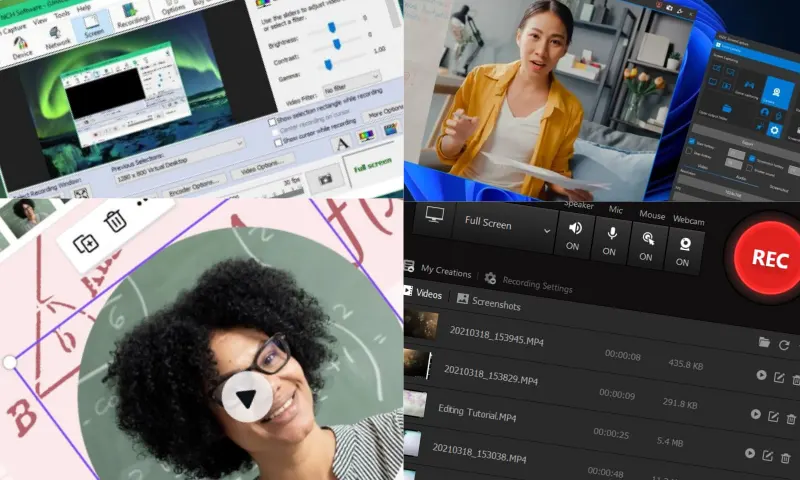Open Recordings from the NCH toolbar
Image resolution: width=800 pixels, height=480 pixels.
[x=133, y=16]
